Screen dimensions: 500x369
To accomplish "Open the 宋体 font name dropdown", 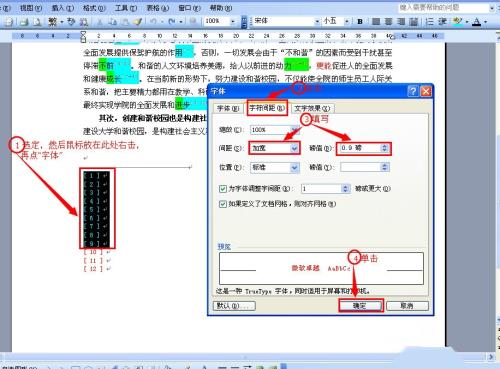I will point(317,22).
